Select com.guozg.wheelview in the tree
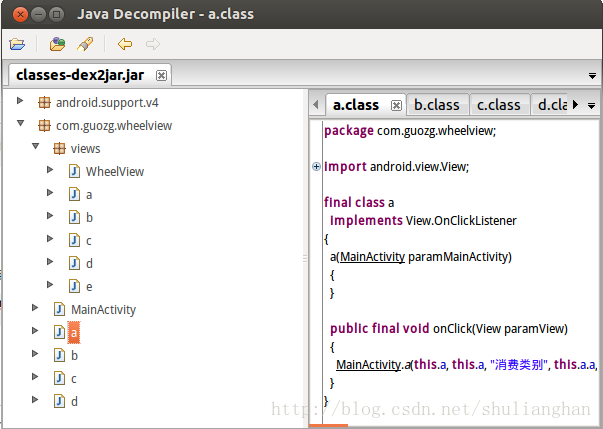 tap(114, 126)
